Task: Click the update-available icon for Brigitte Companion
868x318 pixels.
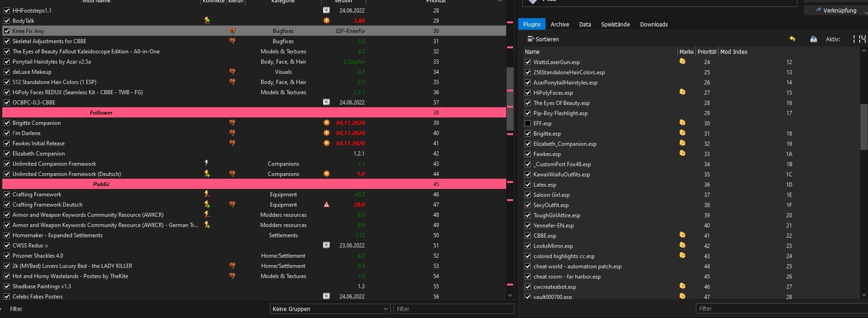Action: 327,123
